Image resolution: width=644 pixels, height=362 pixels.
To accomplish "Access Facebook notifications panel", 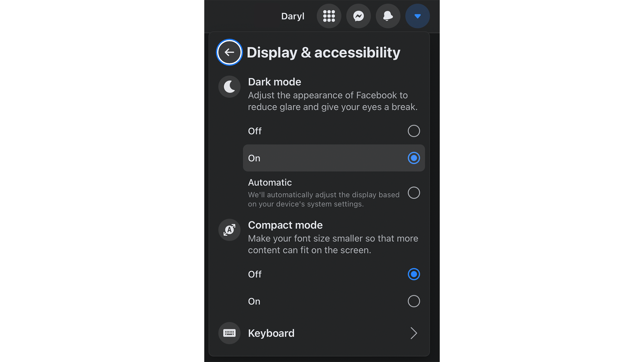I will click(387, 16).
